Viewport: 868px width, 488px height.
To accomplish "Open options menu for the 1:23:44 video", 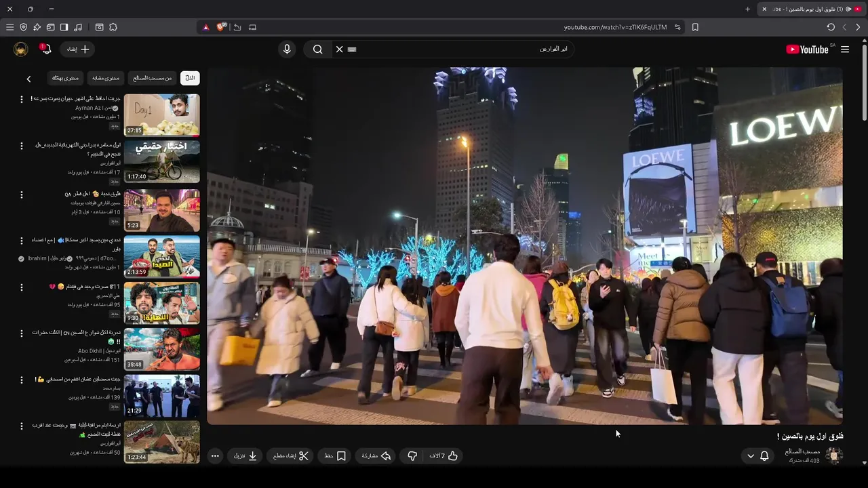I will (x=21, y=426).
